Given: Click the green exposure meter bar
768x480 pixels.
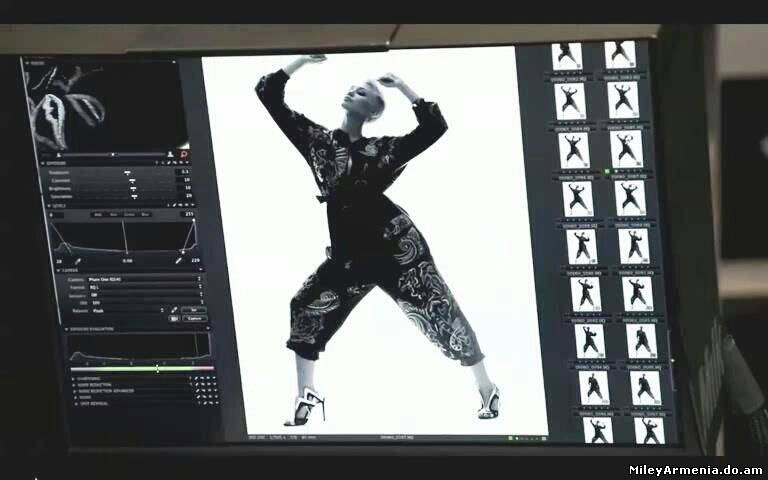Looking at the screenshot, I should (142, 368).
